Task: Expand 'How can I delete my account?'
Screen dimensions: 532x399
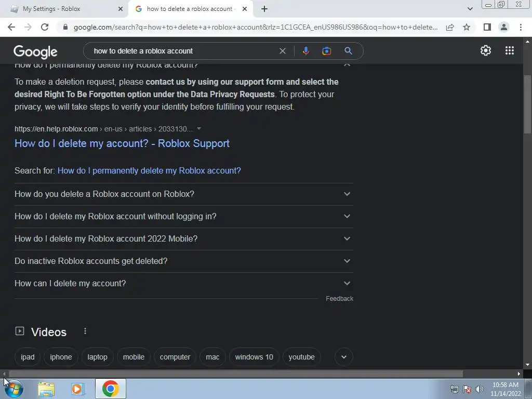Action: click(183, 284)
